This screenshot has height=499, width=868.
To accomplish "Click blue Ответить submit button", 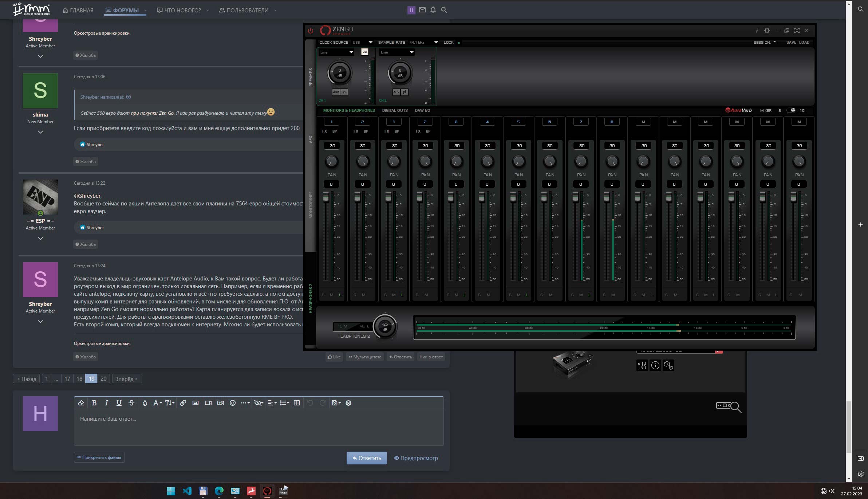I will [366, 458].
